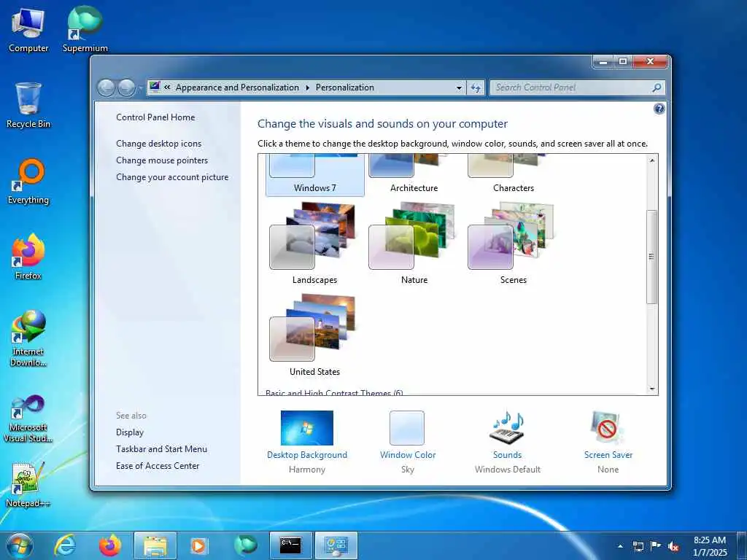
Task: Click the network status tray icon
Action: coord(638,546)
